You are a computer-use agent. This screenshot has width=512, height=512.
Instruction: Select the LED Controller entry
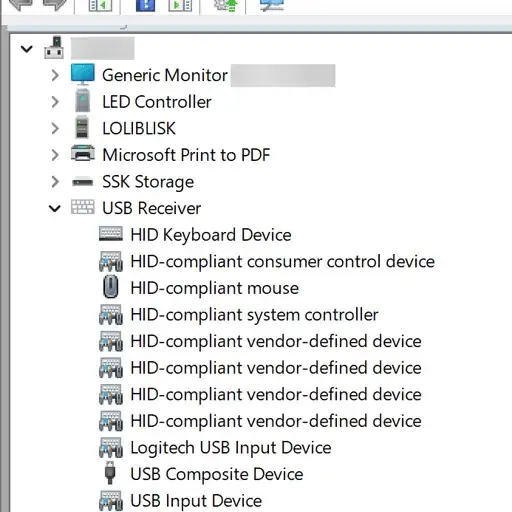[157, 102]
